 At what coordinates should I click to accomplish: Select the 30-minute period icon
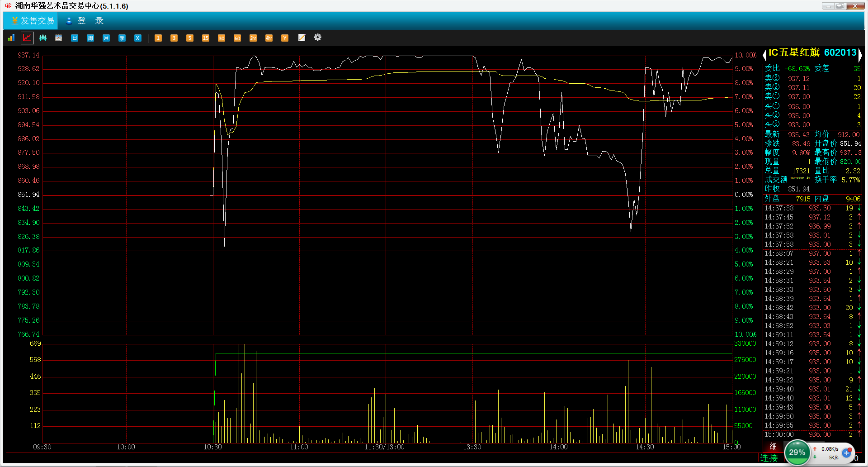pos(222,38)
